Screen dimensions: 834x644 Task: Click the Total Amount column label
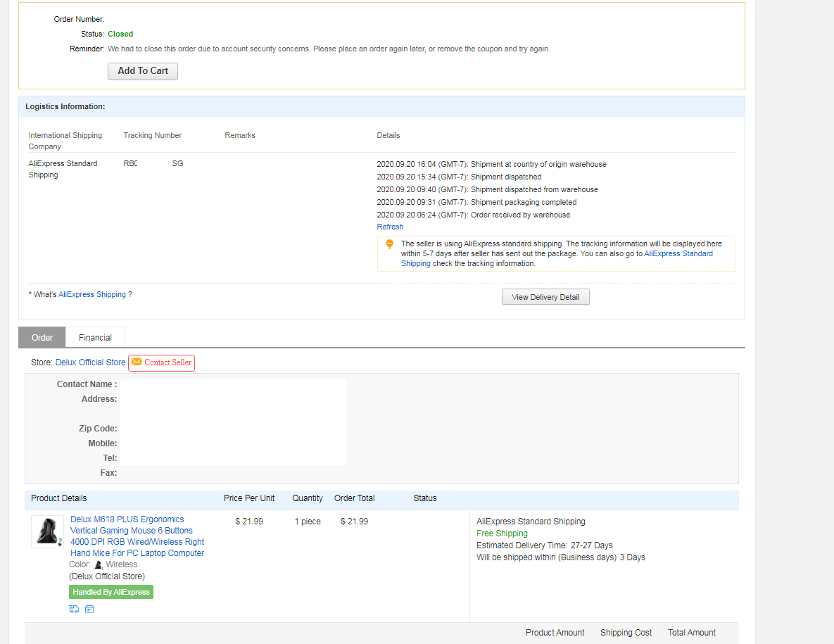691,632
